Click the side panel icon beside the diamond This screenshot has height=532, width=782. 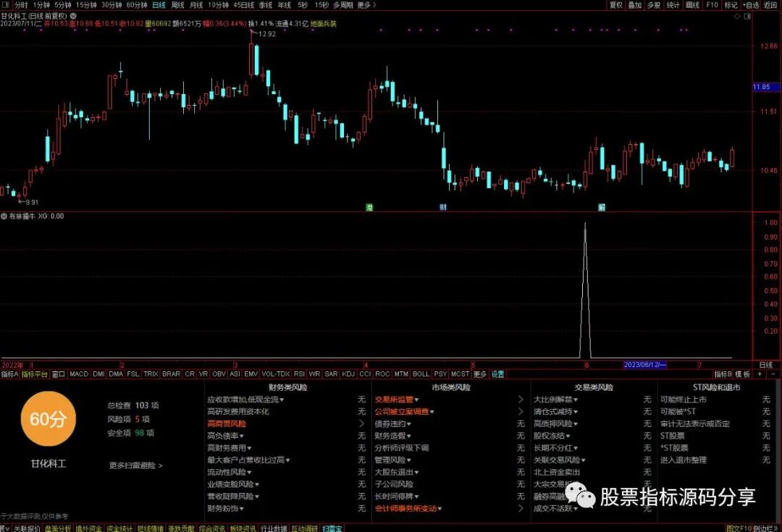click(x=747, y=16)
